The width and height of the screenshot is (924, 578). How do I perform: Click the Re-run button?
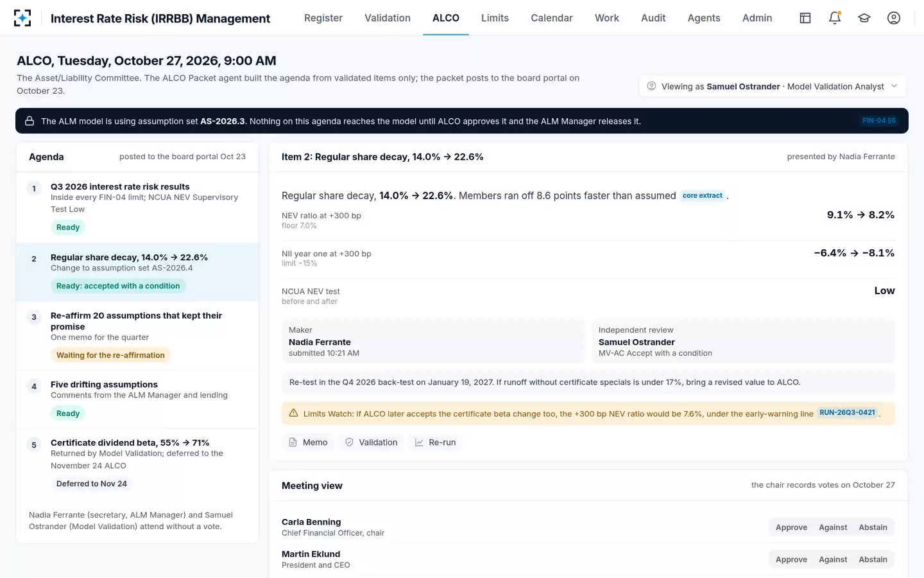[x=436, y=442]
